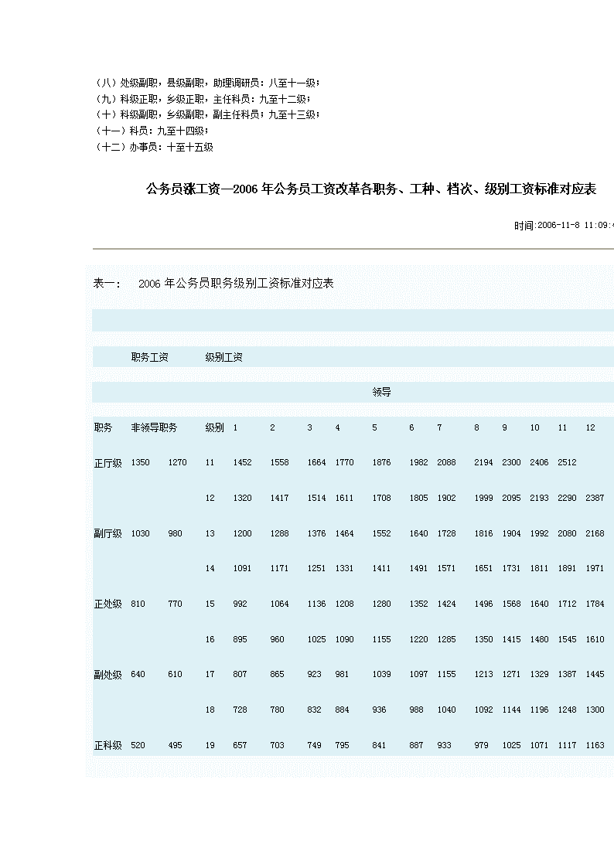The image size is (614, 868).
Task: Click the caption 表一：2006年公务员职务级别工资标准对应表
Action: click(x=213, y=284)
